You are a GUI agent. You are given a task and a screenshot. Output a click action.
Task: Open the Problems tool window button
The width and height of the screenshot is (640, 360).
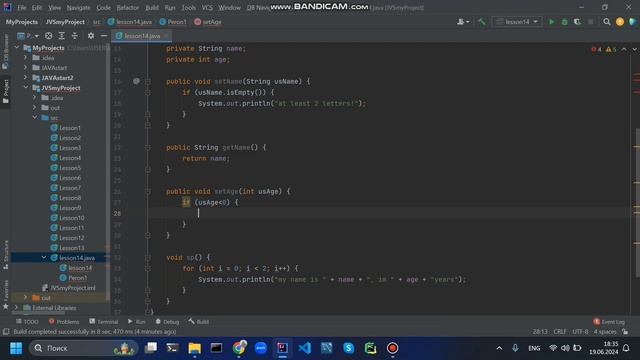point(64,322)
